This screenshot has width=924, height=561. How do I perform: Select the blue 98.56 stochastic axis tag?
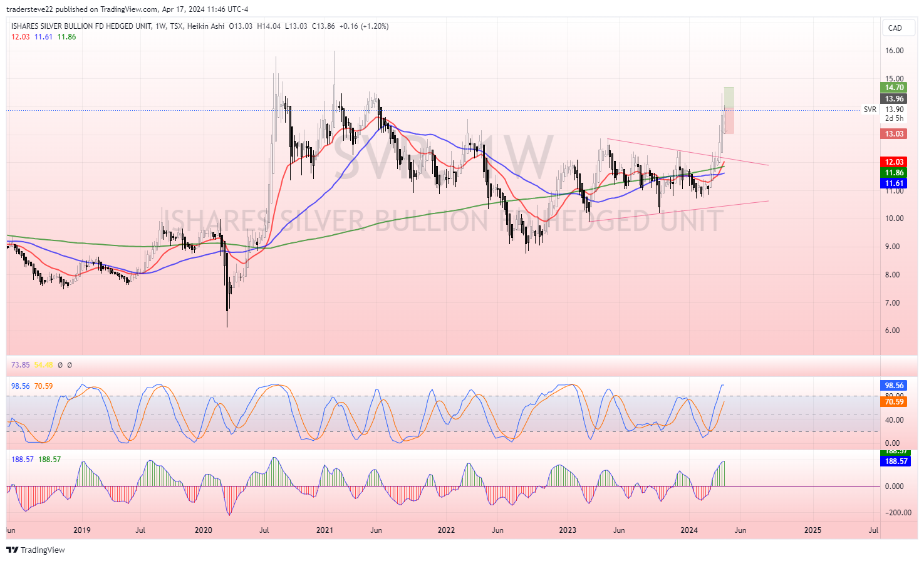[x=894, y=386]
